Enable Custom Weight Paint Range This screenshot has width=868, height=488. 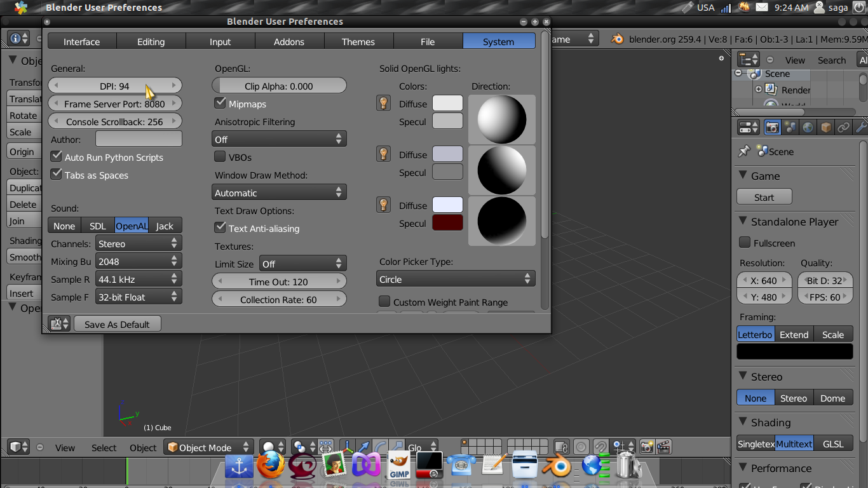pos(384,301)
